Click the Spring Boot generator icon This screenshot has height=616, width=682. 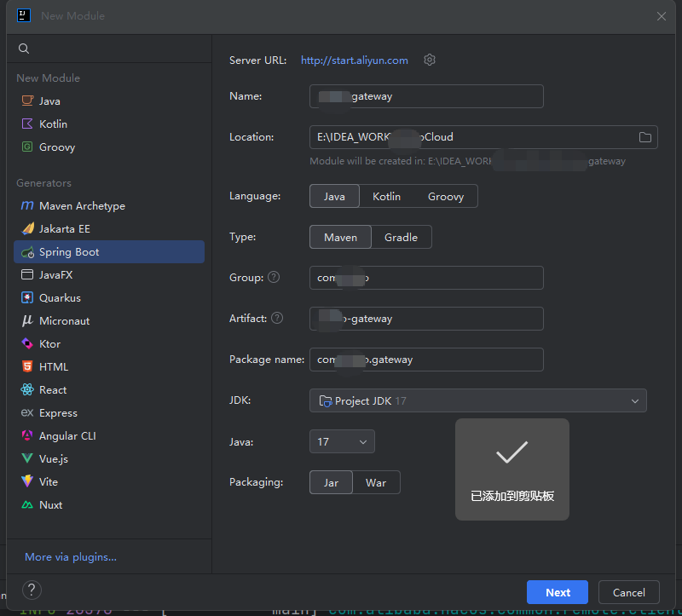pyautogui.click(x=27, y=252)
